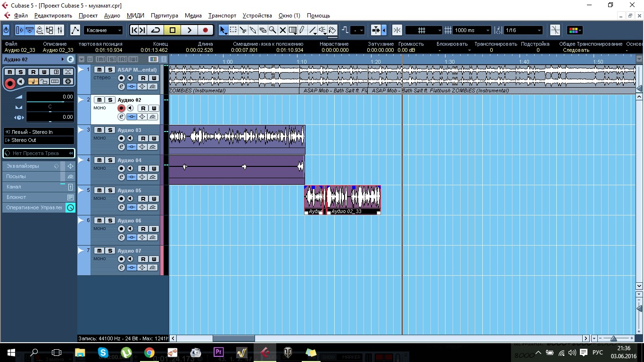Open the Редактировать menu

pos(53,16)
